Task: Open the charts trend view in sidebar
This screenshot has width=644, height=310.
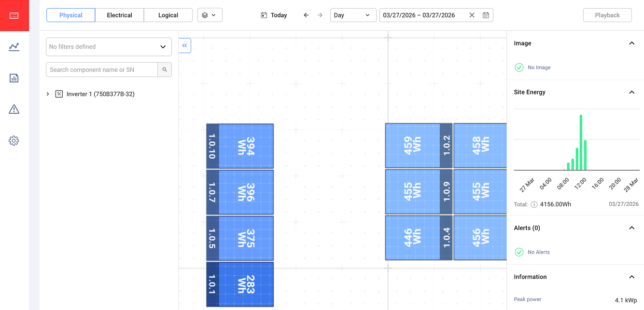Action: [14, 47]
